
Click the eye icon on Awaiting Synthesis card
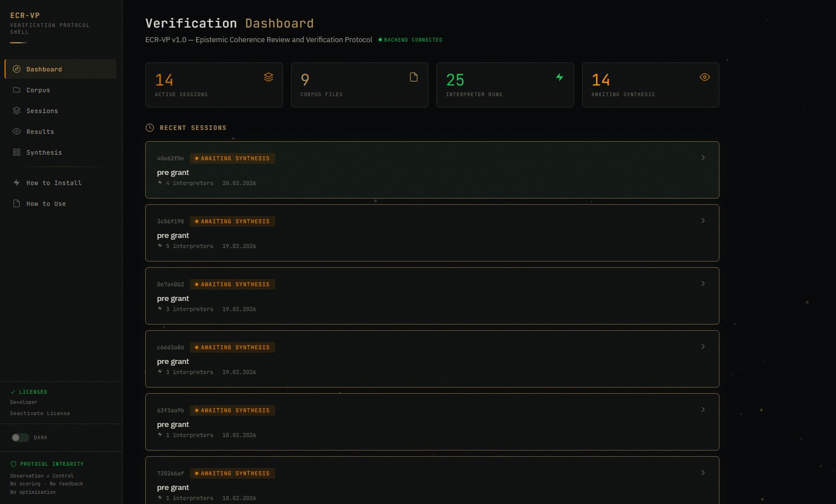[704, 77]
